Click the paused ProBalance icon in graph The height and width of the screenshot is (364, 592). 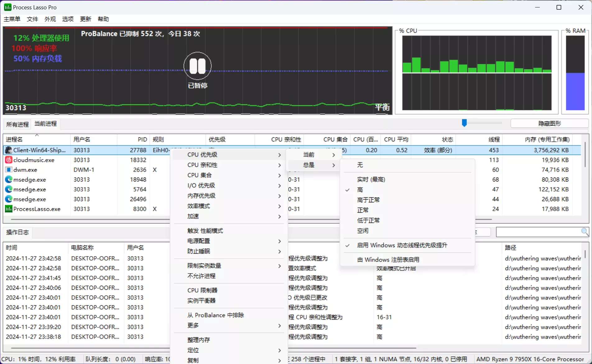(197, 66)
